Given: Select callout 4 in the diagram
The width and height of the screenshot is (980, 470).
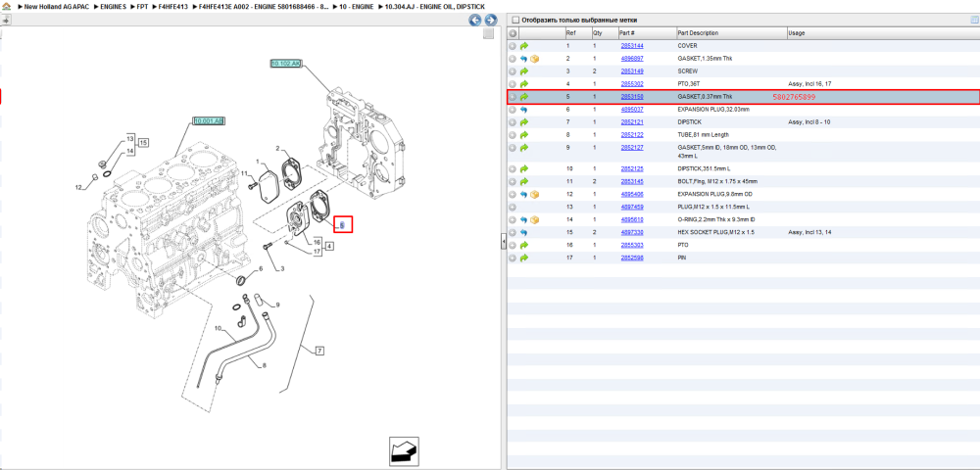Looking at the screenshot, I should point(328,246).
